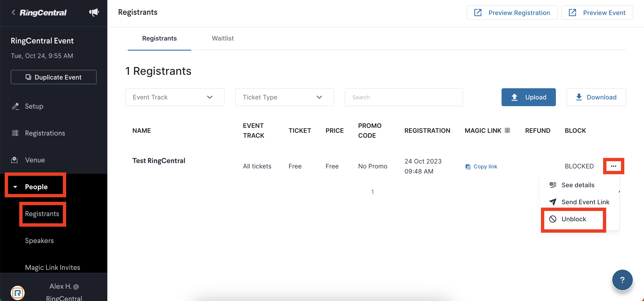Click the No Promo cell
Image resolution: width=644 pixels, height=301 pixels.
373,166
